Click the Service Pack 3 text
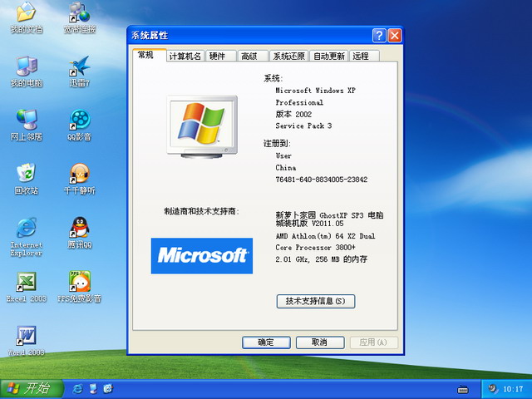This screenshot has width=532, height=399. click(x=303, y=126)
